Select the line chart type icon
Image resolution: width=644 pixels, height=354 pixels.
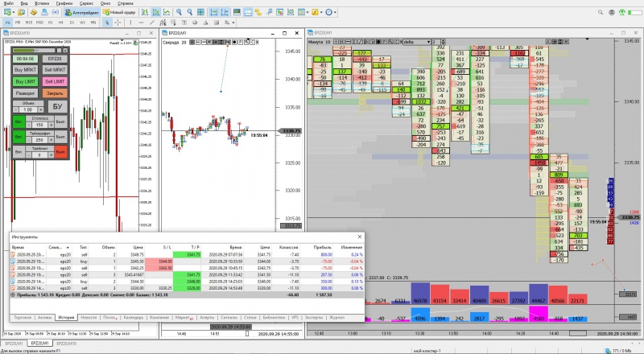[x=167, y=12]
